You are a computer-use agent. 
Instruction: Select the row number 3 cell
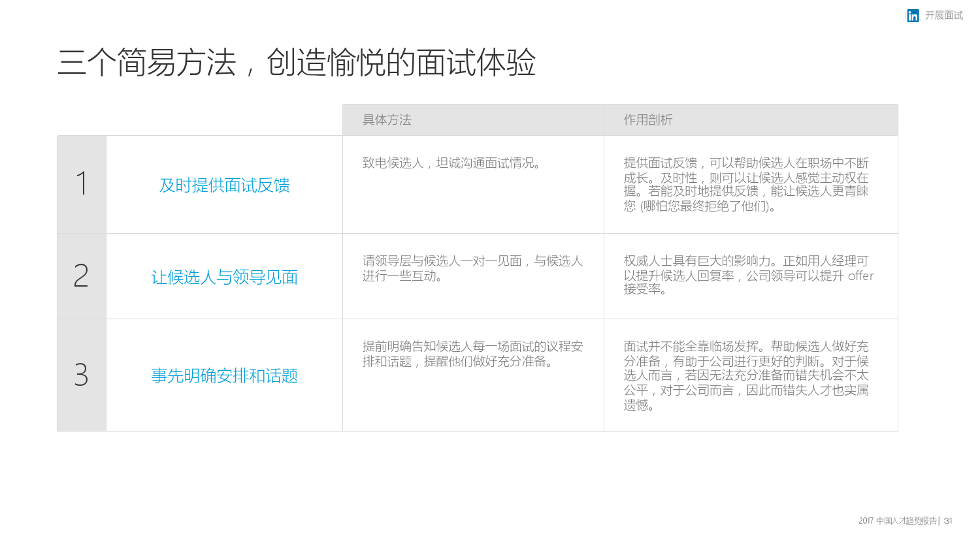(82, 375)
